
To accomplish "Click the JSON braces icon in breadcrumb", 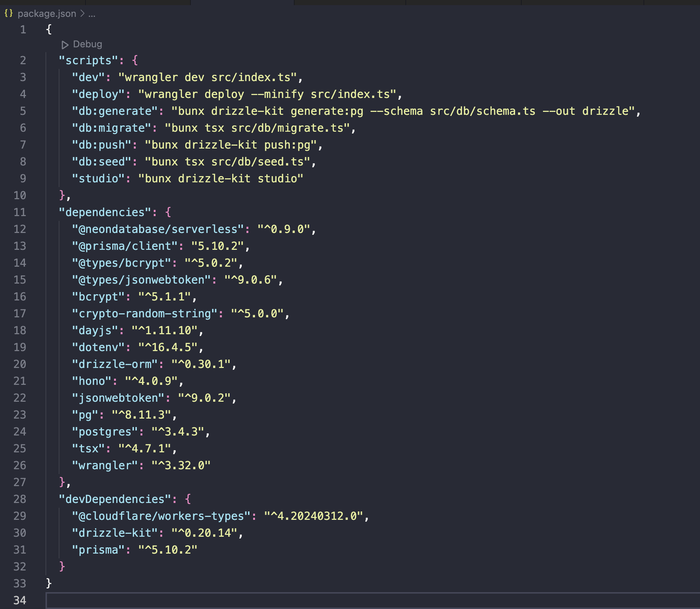I will click(8, 14).
